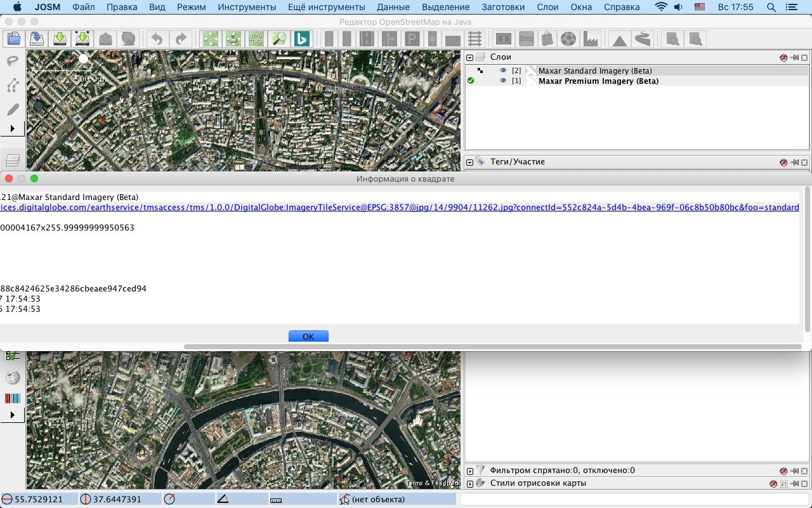Click the WMS/TMS imagery icon
This screenshot has width=812, height=508.
[x=256, y=39]
